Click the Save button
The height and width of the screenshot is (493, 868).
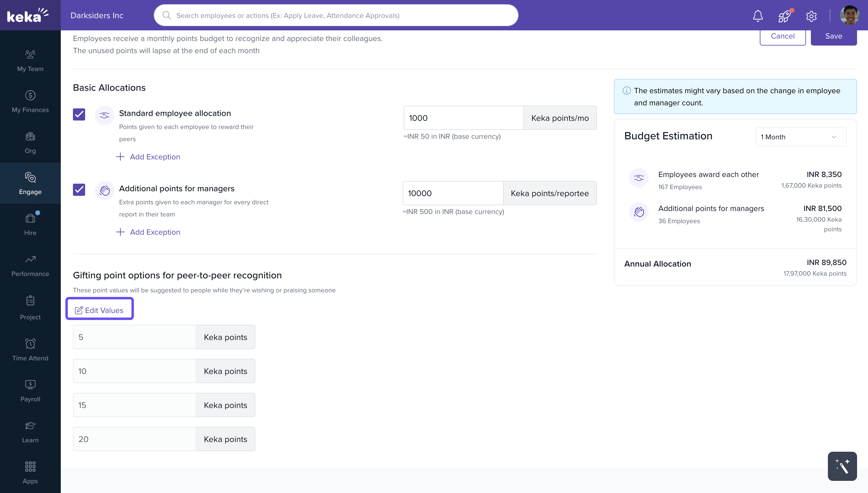(833, 36)
